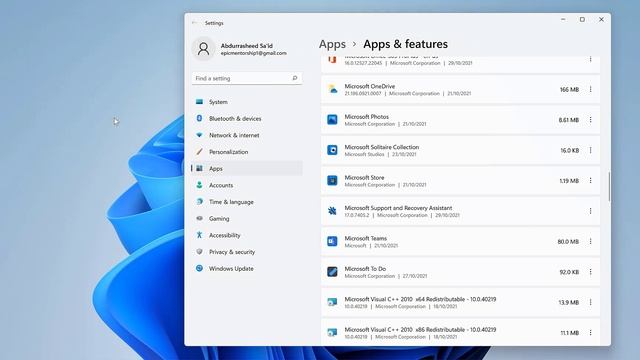
Task: Click the Accessibility figure icon
Action: 199,235
